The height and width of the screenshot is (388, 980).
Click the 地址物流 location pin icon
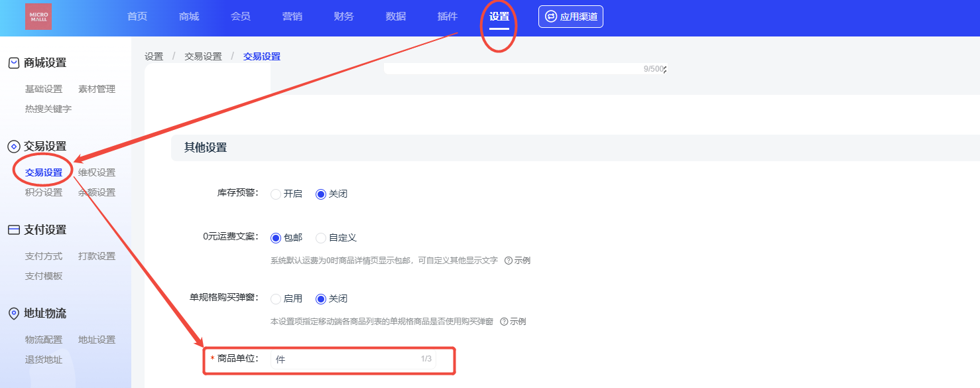click(13, 314)
